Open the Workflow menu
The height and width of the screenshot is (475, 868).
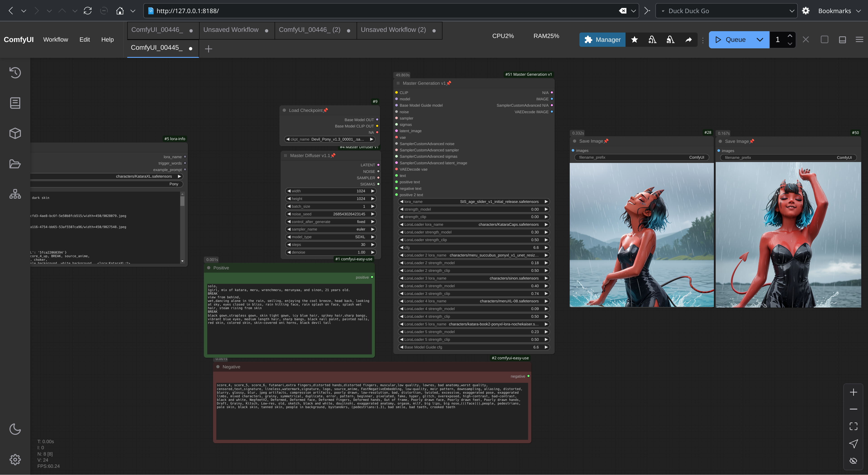(x=56, y=40)
